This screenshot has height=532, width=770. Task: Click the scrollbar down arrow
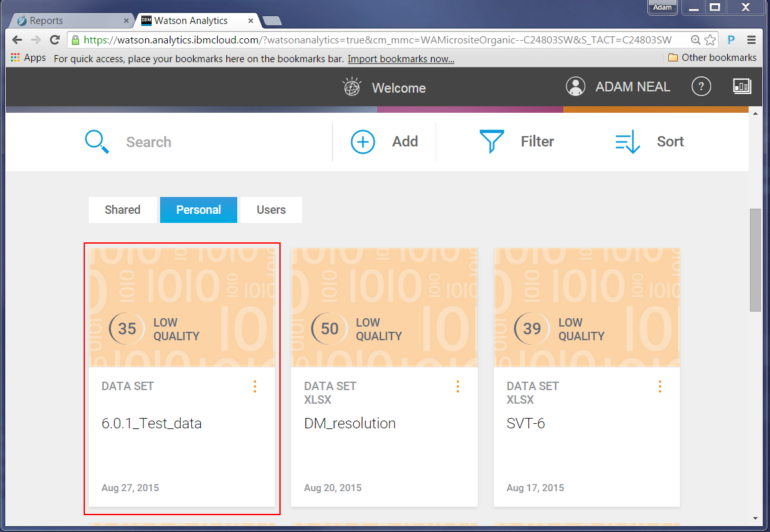pos(755,518)
